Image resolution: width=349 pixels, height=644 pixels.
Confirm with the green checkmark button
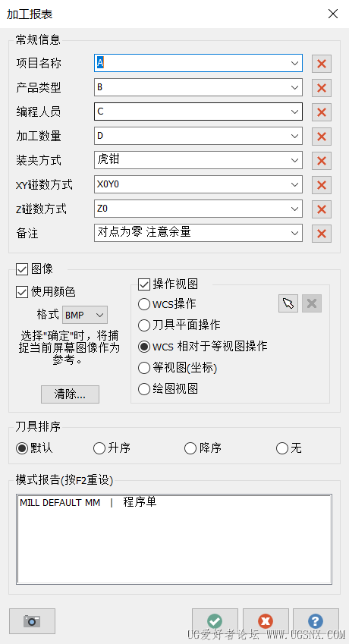(215, 621)
